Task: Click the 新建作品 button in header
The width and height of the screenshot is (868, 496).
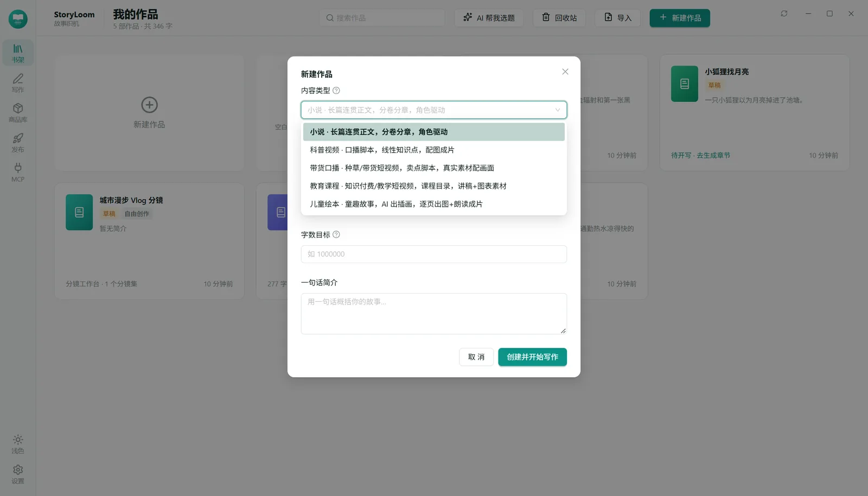Action: pos(680,18)
